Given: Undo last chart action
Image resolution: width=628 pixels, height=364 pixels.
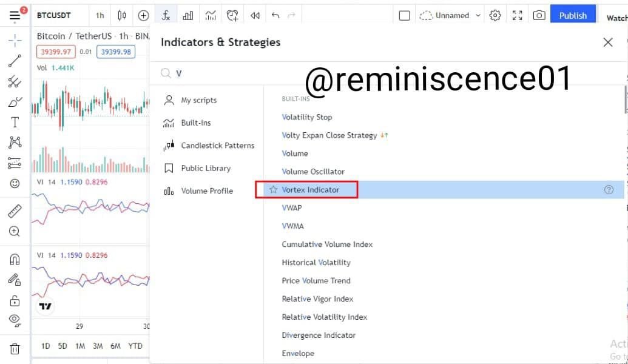Looking at the screenshot, I should (x=275, y=15).
